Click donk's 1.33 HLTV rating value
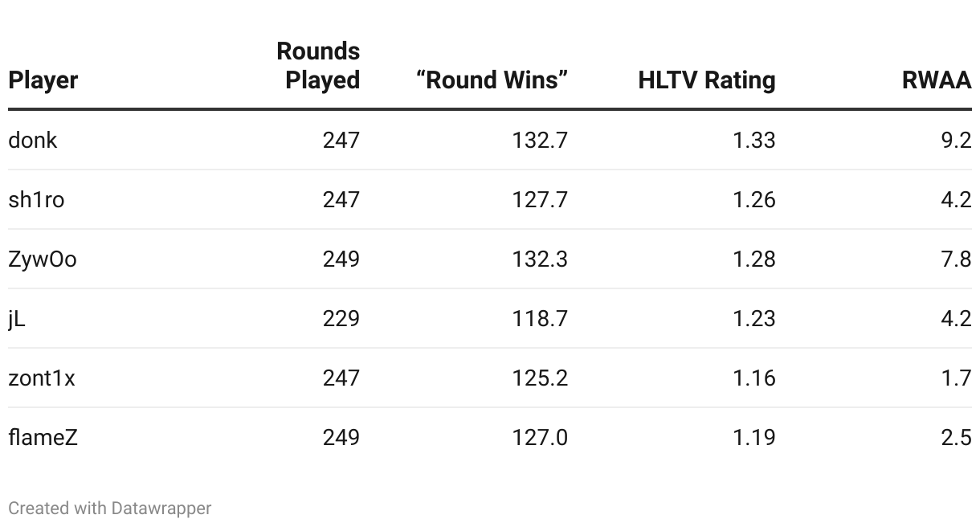 (753, 140)
